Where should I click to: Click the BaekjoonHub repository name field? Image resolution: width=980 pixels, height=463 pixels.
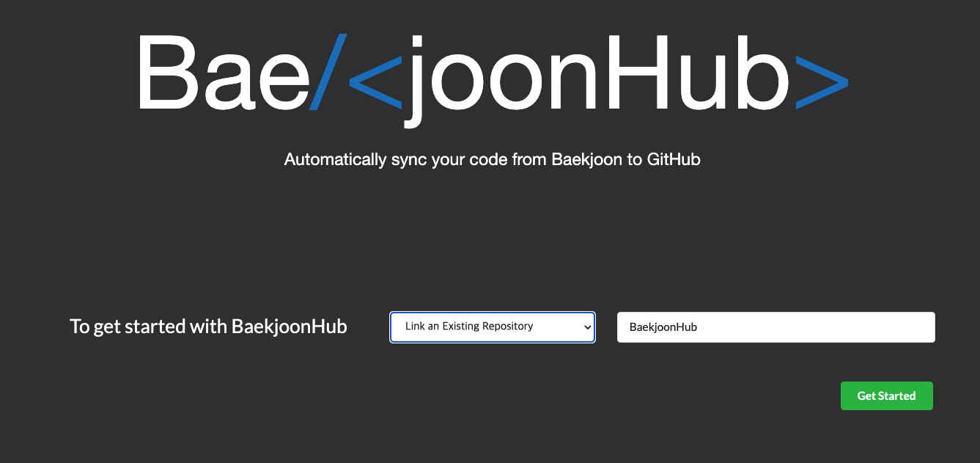(x=775, y=327)
